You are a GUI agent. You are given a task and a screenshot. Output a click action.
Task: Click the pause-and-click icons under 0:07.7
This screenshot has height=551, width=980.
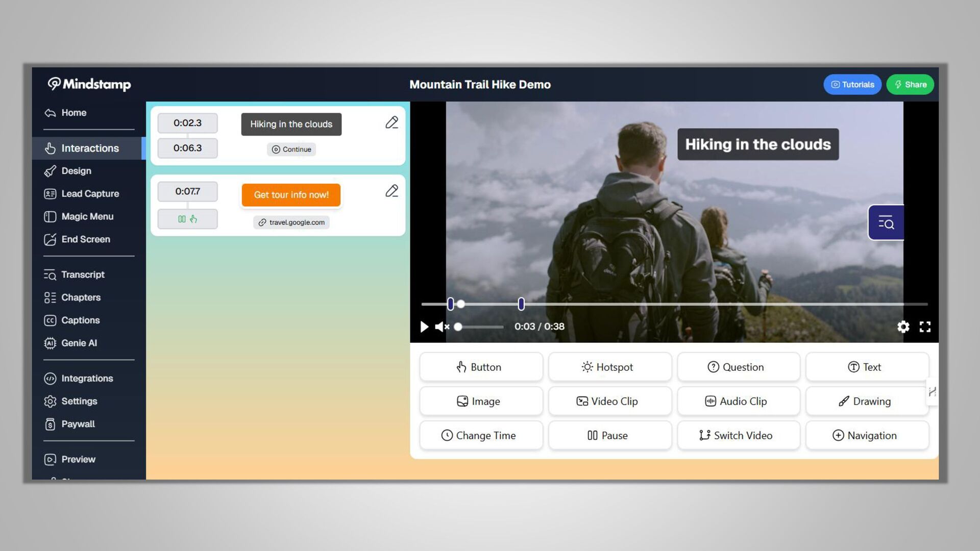coord(187,219)
